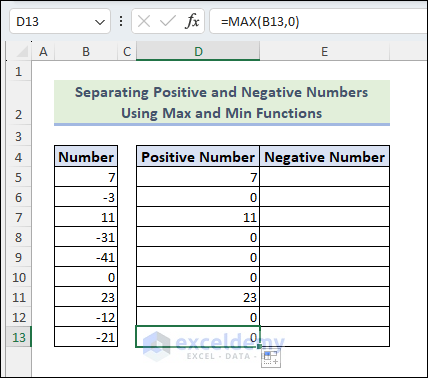Click the Enter checkmark icon in formula bar

(168, 22)
